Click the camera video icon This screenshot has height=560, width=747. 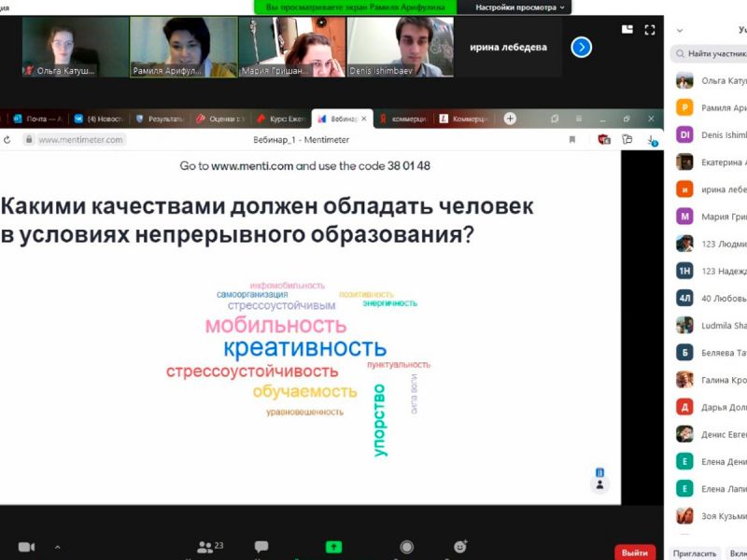tap(26, 547)
